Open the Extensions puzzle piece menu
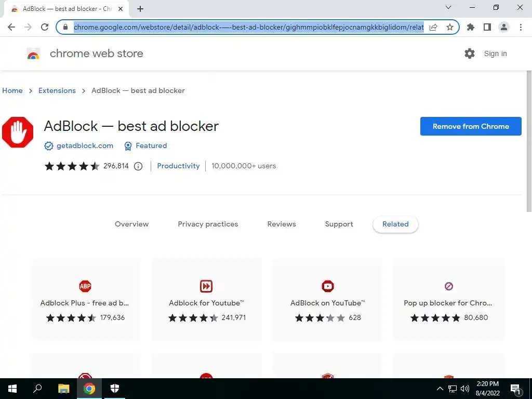 click(x=471, y=27)
